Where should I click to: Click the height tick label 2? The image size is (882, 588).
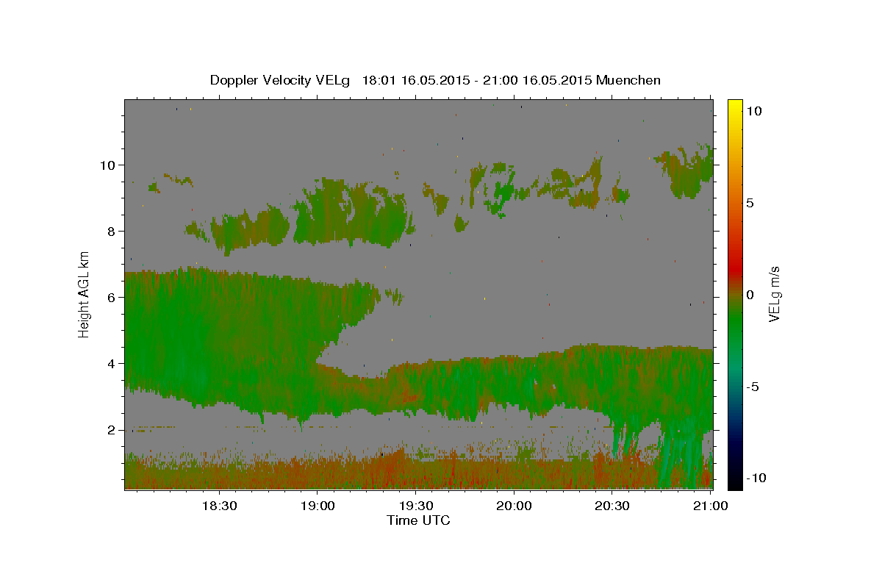pos(112,430)
